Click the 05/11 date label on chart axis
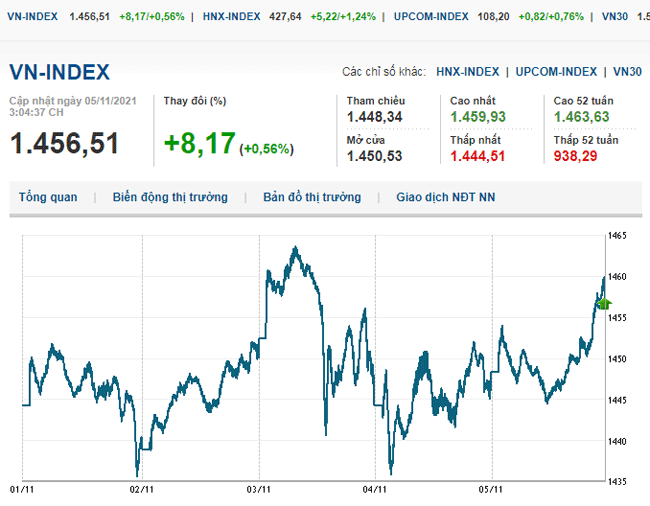650x506 pixels. pos(493,490)
